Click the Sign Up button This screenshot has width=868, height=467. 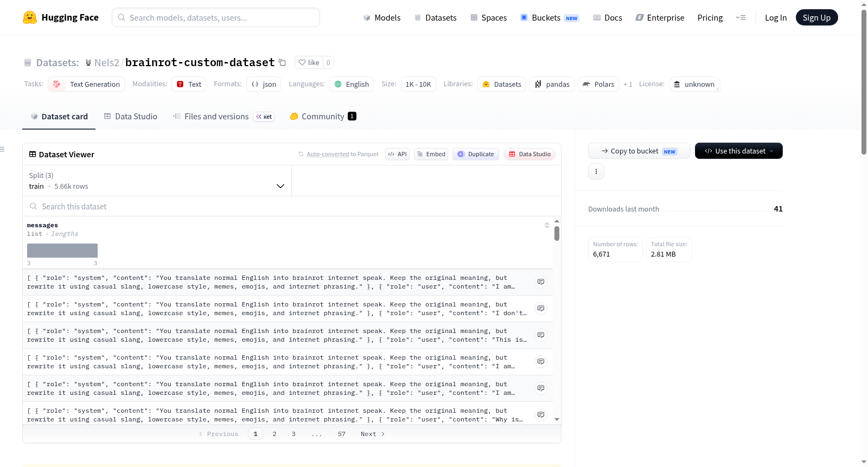[816, 17]
